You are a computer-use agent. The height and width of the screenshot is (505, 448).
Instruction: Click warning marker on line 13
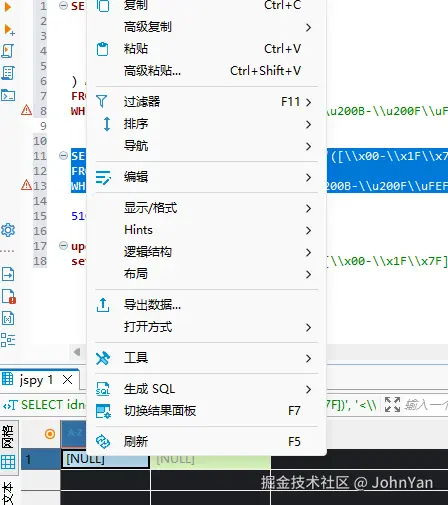tap(26, 185)
